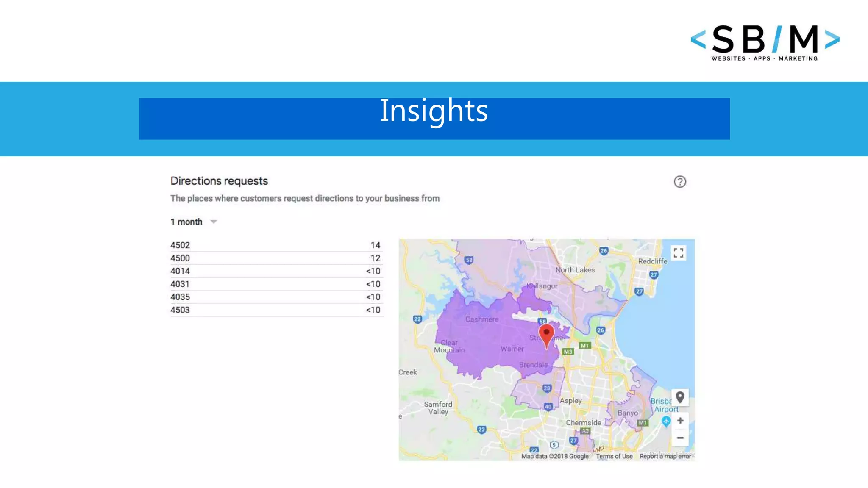Click the North Lakes map label
The height and width of the screenshot is (488, 868).
(575, 270)
